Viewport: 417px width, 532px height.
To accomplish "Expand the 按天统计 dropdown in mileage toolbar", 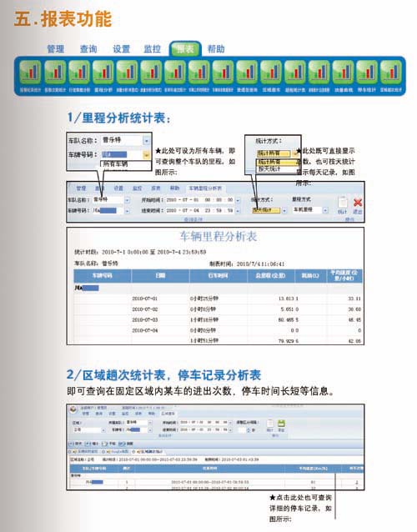I will pos(284,211).
